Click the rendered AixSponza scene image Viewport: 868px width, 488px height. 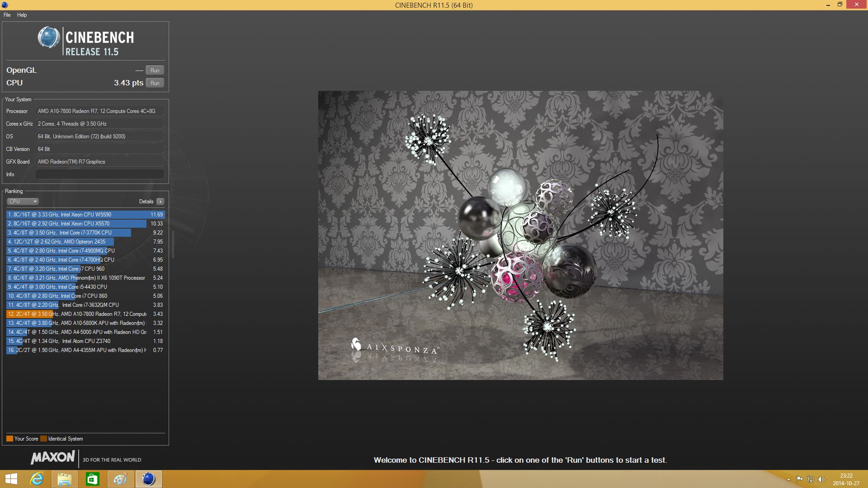[520, 235]
